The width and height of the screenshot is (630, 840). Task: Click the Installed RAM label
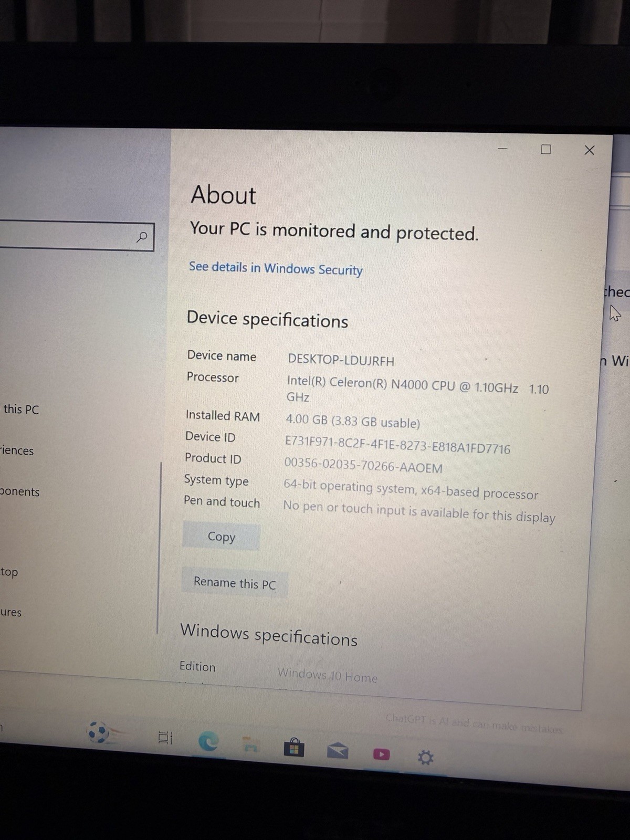pos(223,415)
